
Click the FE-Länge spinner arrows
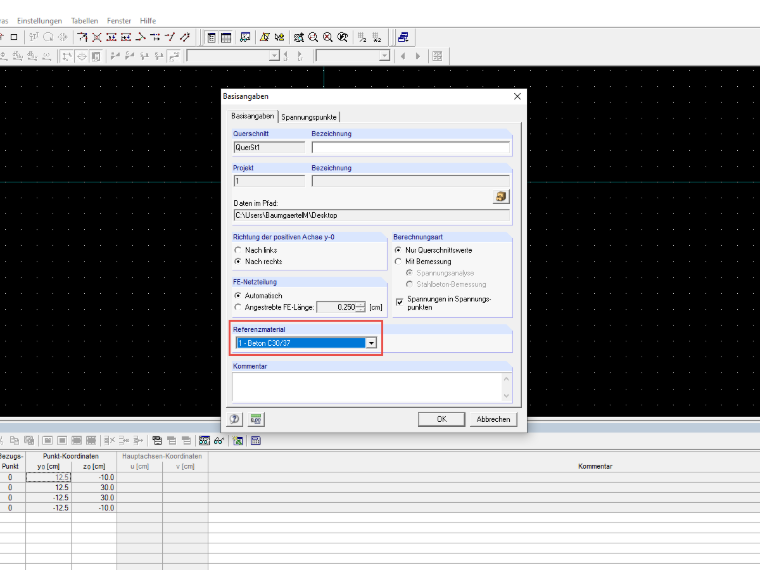coord(360,307)
